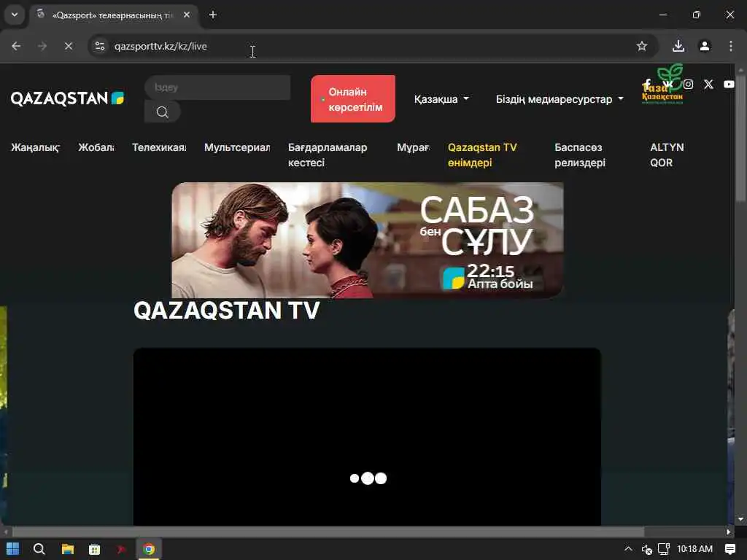Show hidden system tray icons
This screenshot has width=747, height=560.
[628, 549]
